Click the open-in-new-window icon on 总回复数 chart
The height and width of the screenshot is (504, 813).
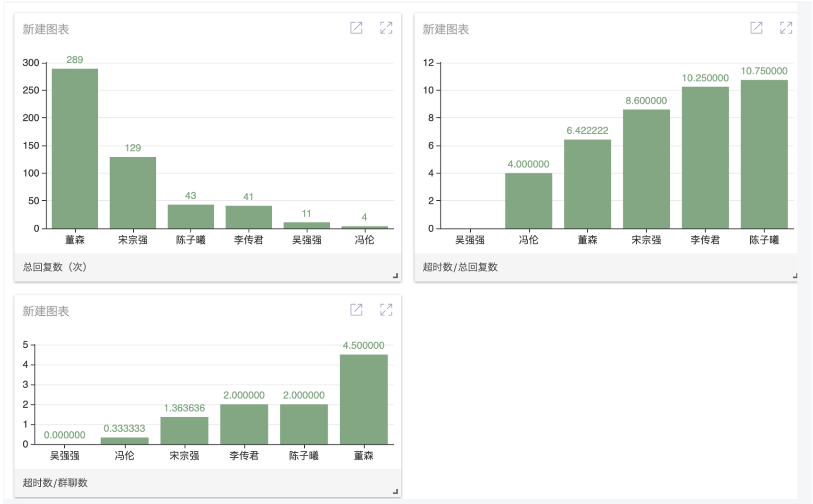point(356,28)
